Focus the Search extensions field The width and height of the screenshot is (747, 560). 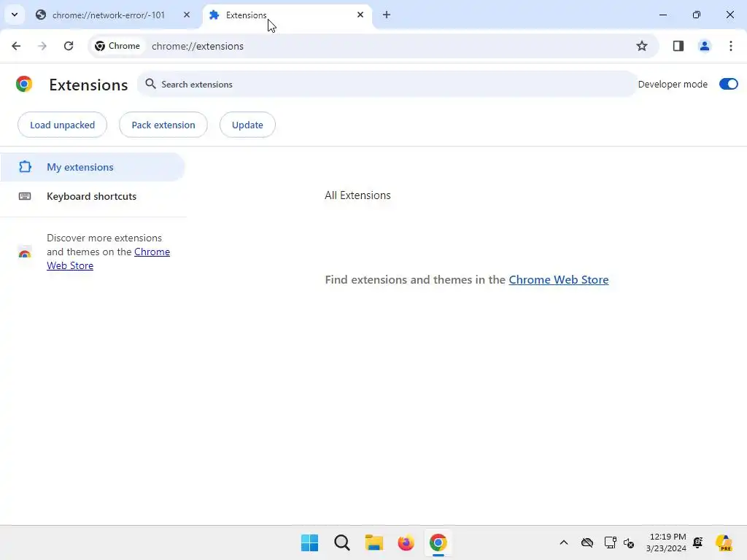387,85
